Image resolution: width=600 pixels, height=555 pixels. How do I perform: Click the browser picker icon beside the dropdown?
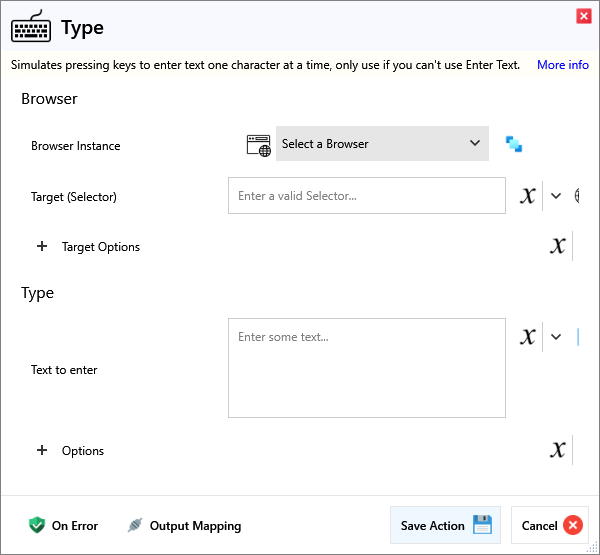coord(514,144)
